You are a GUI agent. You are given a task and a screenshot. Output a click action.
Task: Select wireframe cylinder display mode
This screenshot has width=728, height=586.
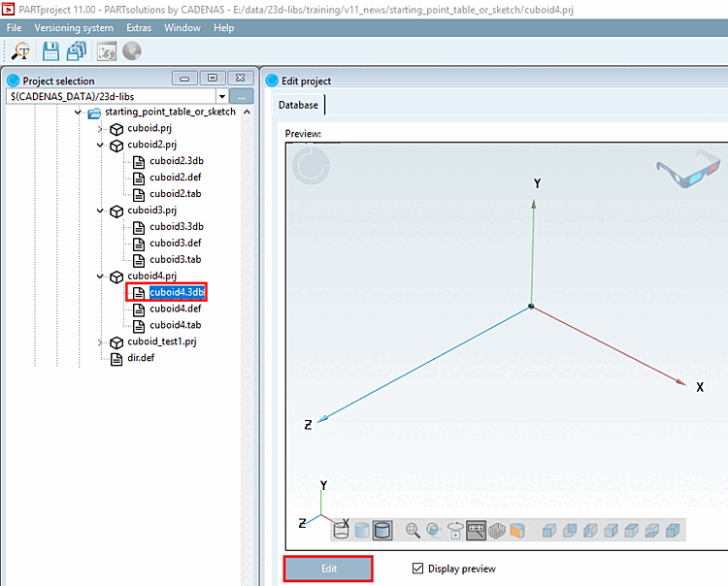click(342, 531)
